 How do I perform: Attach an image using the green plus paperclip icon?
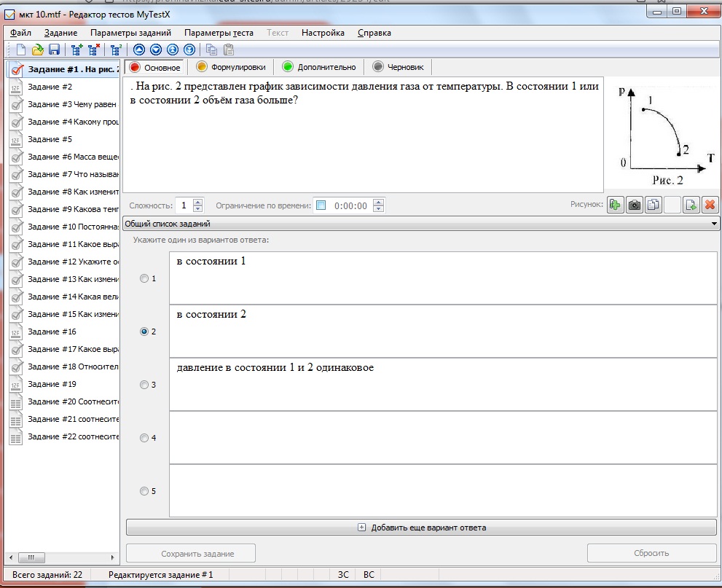pyautogui.click(x=616, y=205)
